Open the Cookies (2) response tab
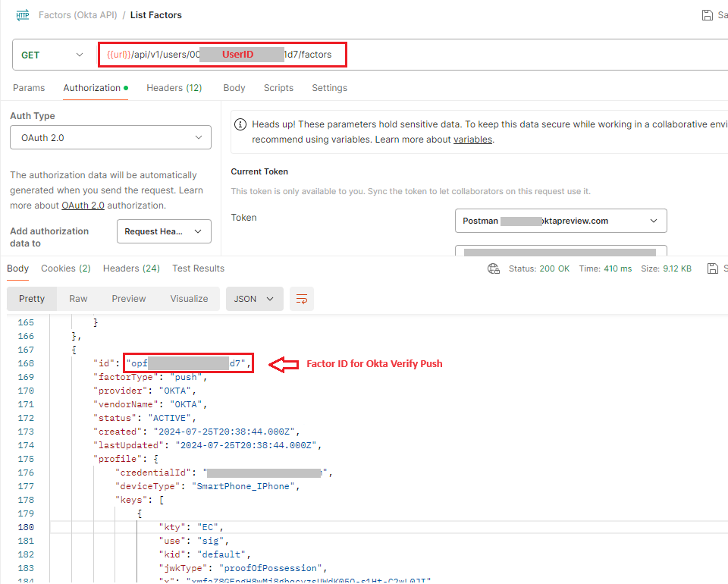The height and width of the screenshot is (584, 728). (65, 268)
